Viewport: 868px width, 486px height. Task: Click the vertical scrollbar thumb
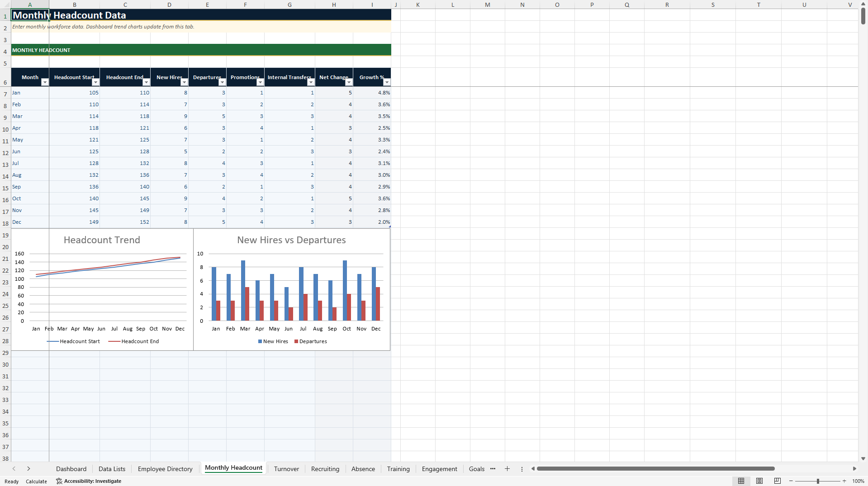click(x=863, y=16)
